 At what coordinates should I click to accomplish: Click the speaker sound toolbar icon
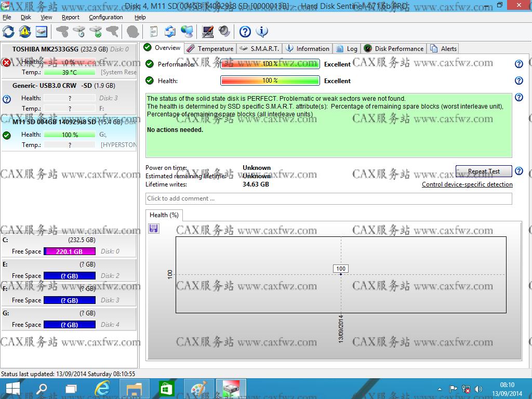point(224,32)
